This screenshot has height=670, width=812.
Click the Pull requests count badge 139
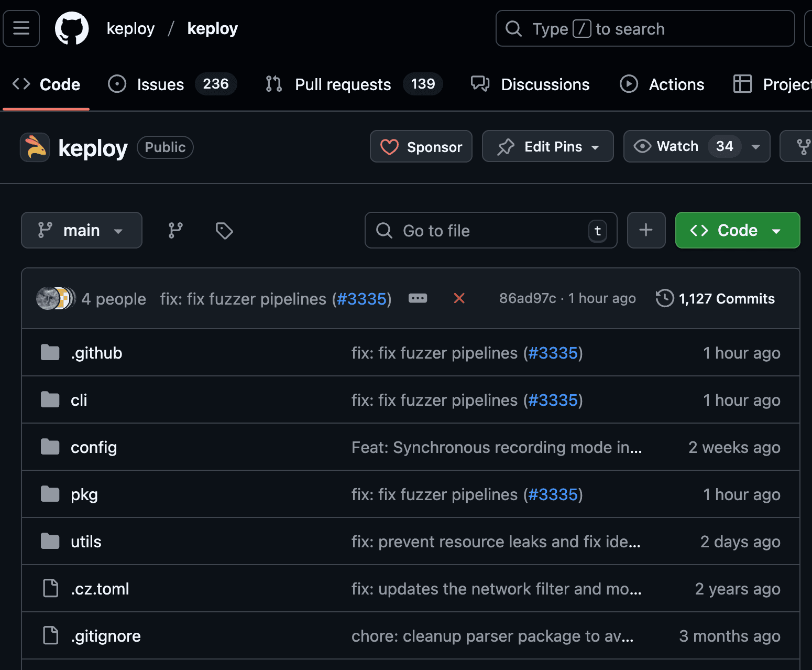423,84
